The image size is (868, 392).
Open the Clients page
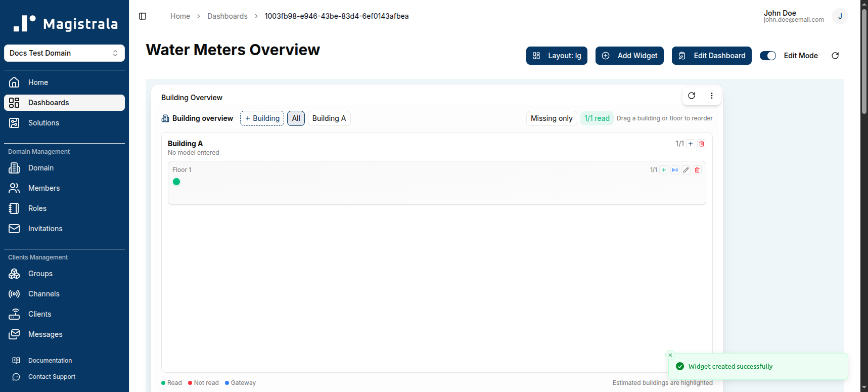(64, 314)
